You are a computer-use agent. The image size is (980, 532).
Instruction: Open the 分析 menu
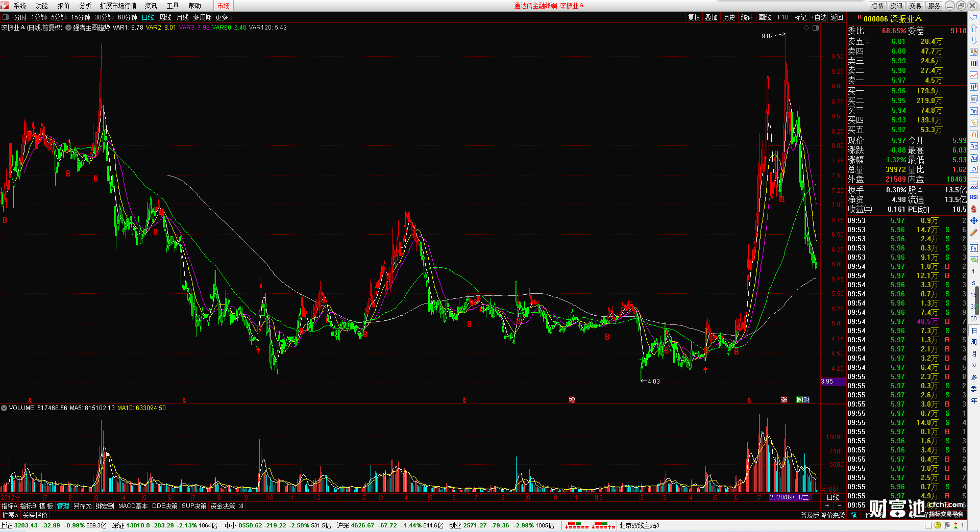coord(86,6)
